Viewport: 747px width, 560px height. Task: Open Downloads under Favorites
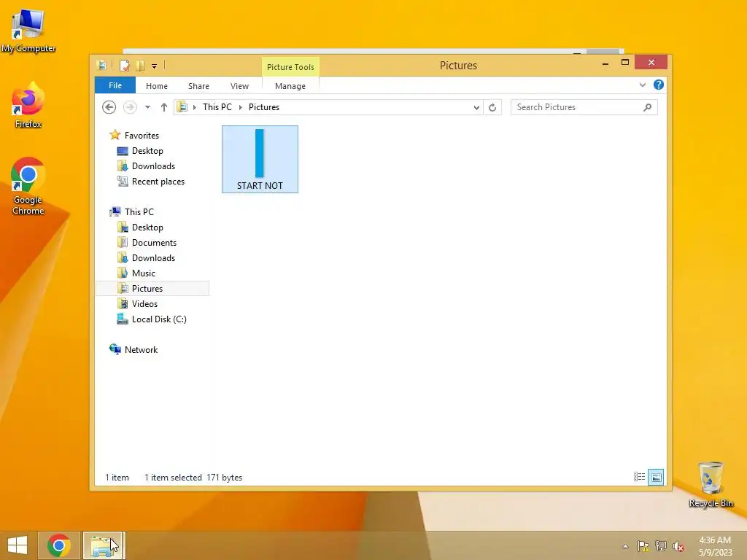pyautogui.click(x=153, y=166)
